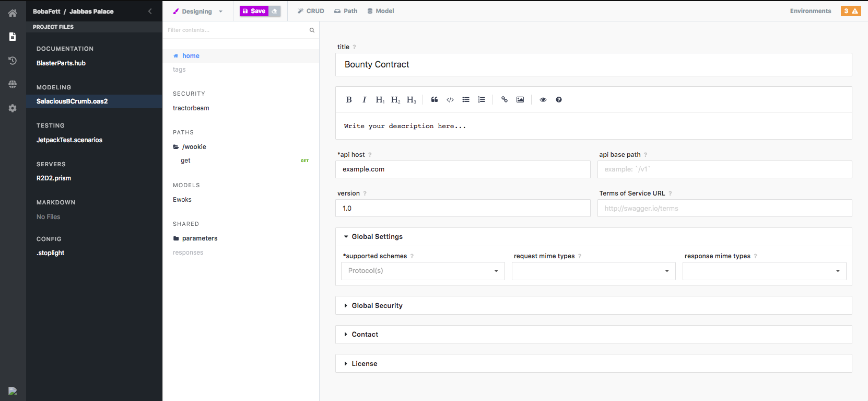The height and width of the screenshot is (401, 868).
Task: Open the supported schemes Protocol(s) dropdown
Action: click(423, 271)
